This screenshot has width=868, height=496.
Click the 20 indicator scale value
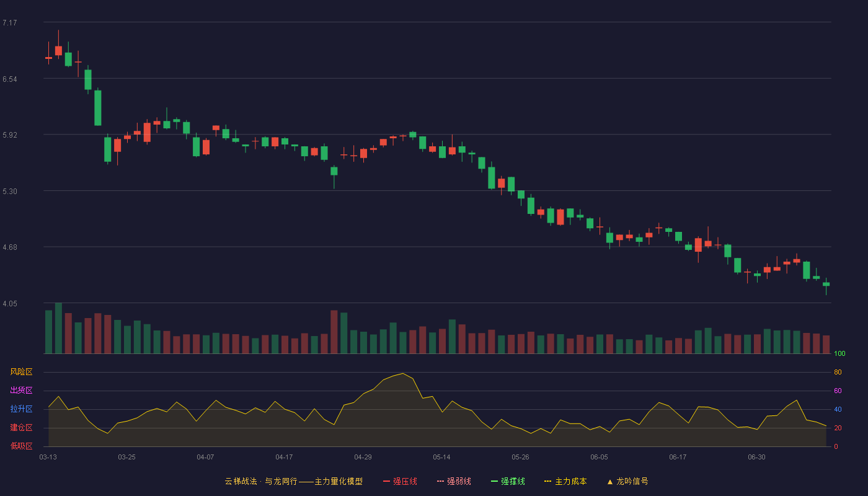click(838, 428)
